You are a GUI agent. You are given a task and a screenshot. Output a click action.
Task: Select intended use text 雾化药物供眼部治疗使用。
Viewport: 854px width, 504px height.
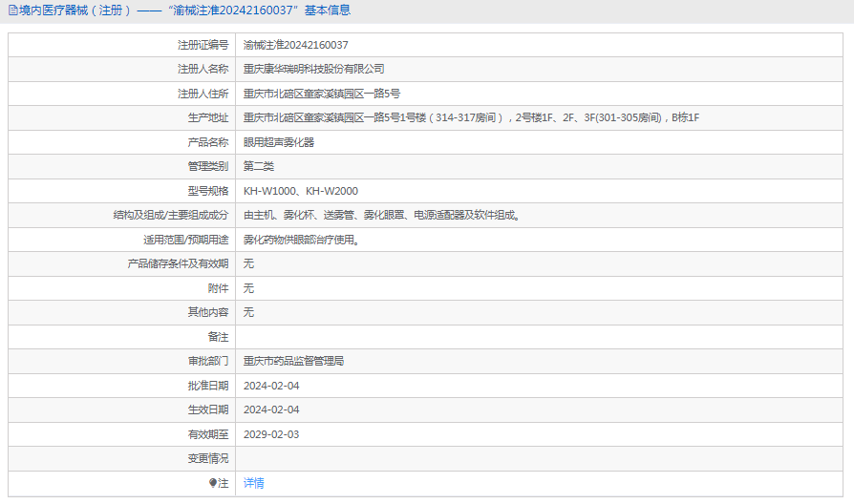click(302, 240)
